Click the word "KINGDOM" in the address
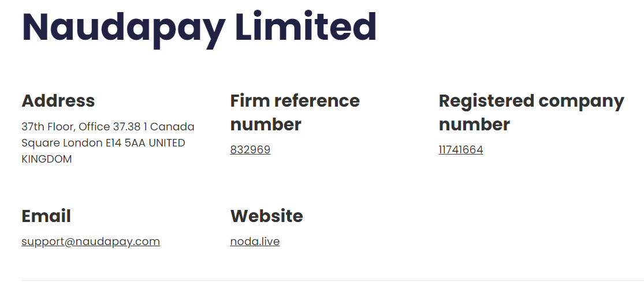This screenshot has width=644, height=297. coord(47,159)
